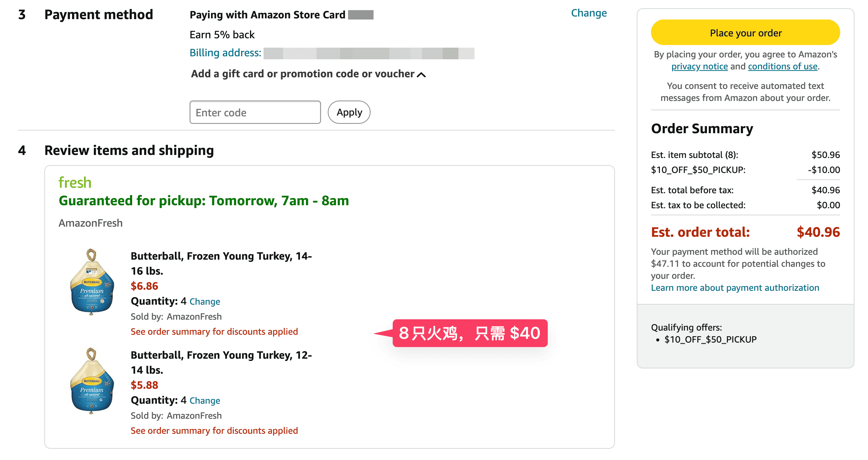Open the billing address details
The height and width of the screenshot is (460, 868).
225,53
